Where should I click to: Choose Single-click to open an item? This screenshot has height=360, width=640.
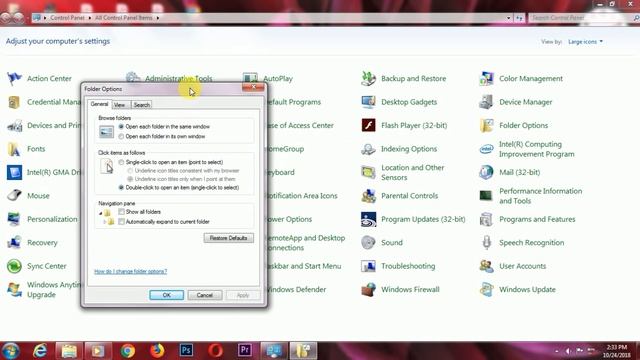point(121,162)
